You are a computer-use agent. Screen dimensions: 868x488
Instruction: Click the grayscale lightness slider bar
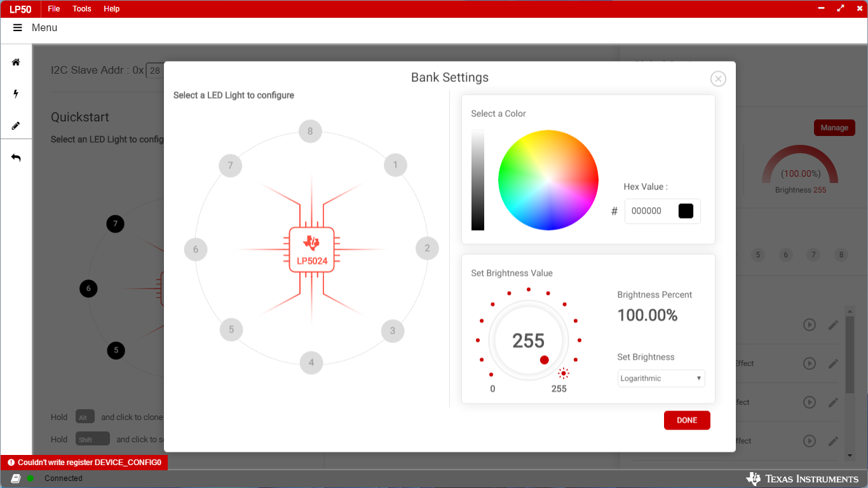(x=478, y=180)
